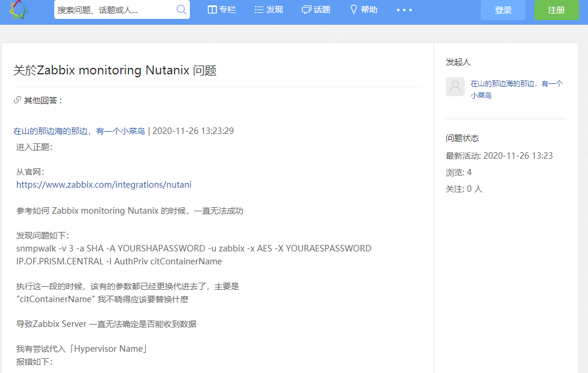Click the 浏览: 4 view count
Image resolution: width=588 pixels, height=373 pixels.
point(459,172)
